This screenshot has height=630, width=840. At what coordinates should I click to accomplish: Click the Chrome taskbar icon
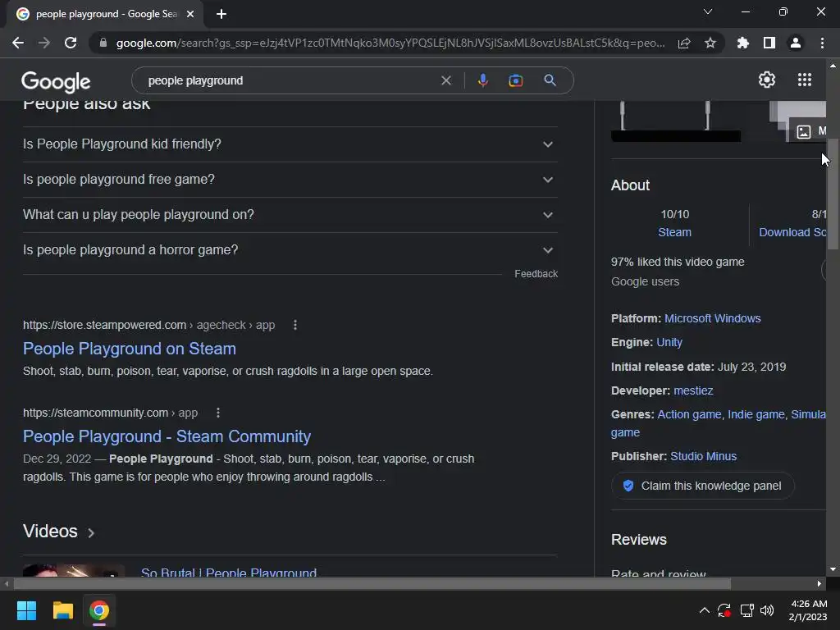(99, 610)
